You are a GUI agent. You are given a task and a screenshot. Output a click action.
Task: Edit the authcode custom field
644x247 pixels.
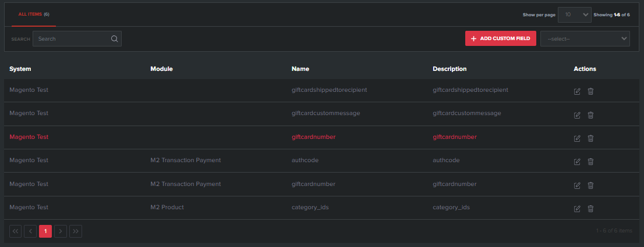(x=577, y=162)
